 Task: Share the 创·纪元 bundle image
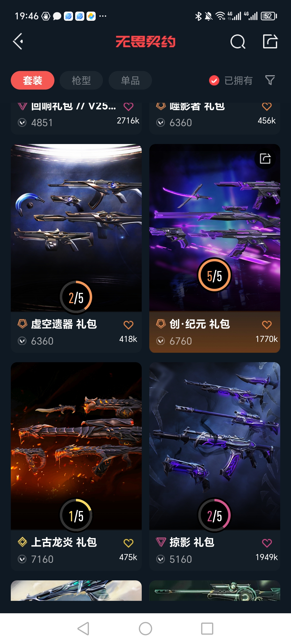tap(265, 159)
